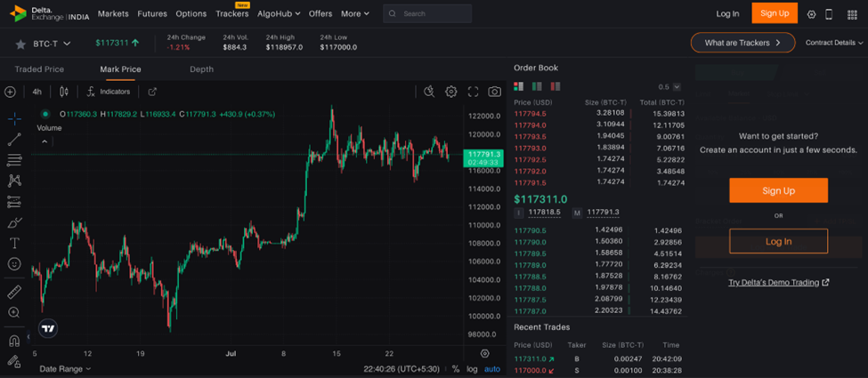The image size is (868, 378).
Task: Open the Futures page
Action: [152, 14]
